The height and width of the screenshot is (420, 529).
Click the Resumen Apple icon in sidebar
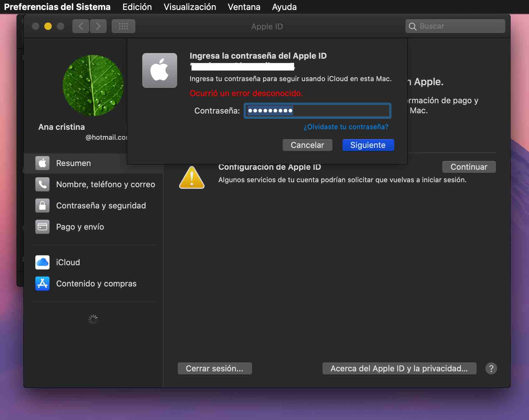(42, 163)
